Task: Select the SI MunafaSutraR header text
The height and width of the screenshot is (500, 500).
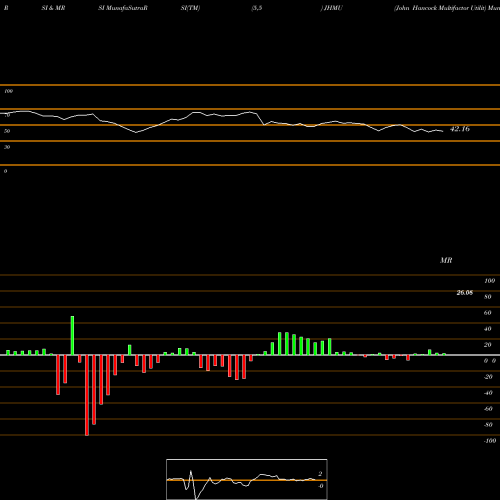Action: coord(123,8)
